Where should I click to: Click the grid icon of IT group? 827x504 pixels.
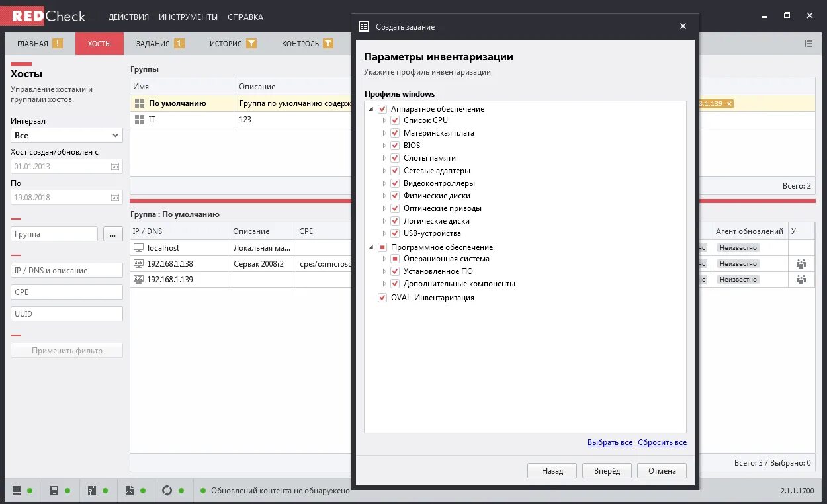(x=139, y=120)
